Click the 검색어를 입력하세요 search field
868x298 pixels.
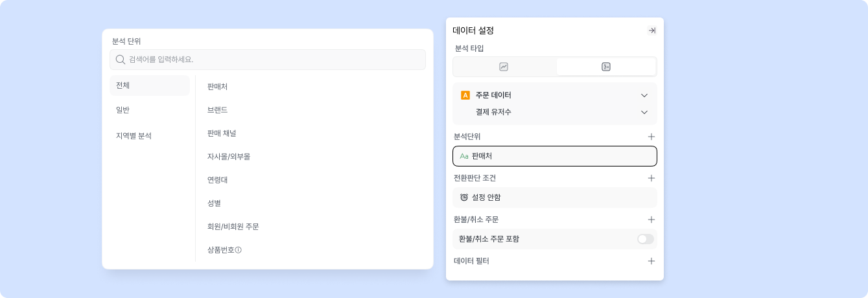pos(272,60)
